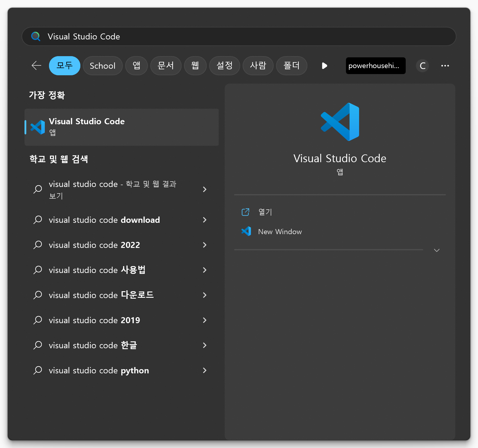The width and height of the screenshot is (478, 448).
Task: Expand the '다운로드' suggestion chevron
Action: (205, 295)
